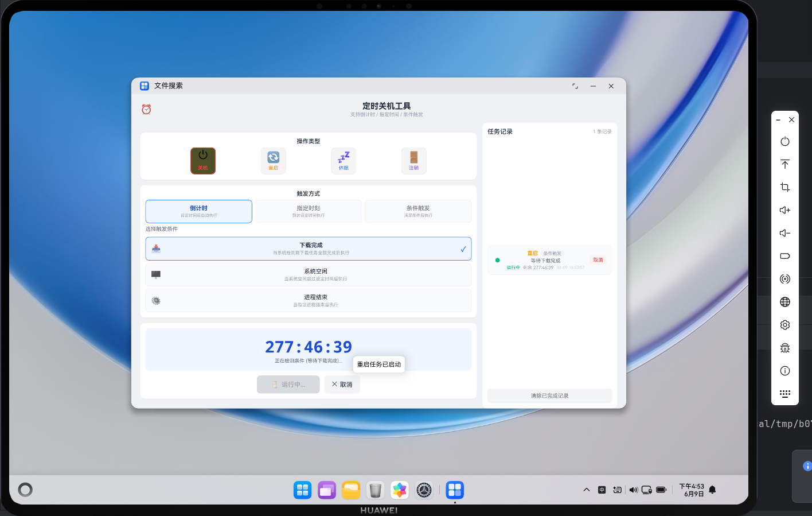Click the 277:46:39 countdown timer display

(309, 347)
